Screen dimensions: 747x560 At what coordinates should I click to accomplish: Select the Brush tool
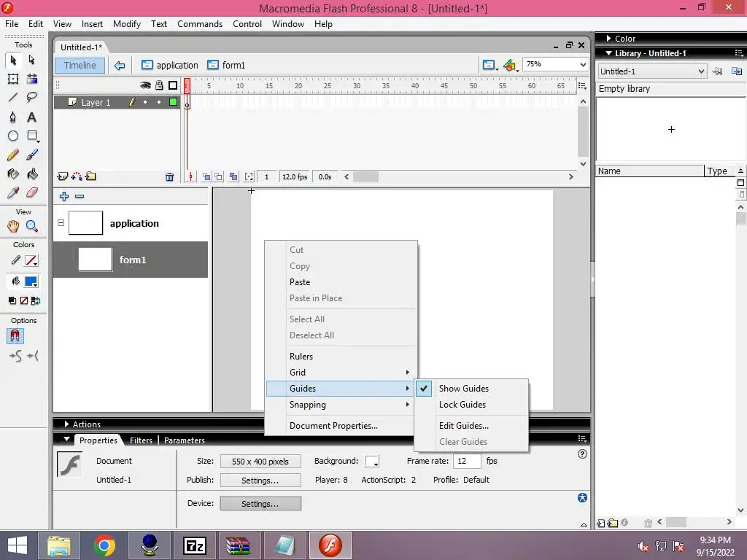coord(32,155)
